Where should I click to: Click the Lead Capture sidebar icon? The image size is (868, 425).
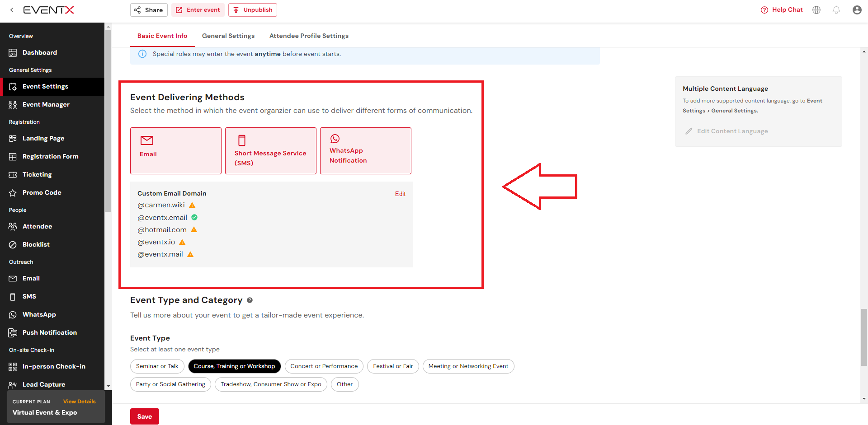[x=13, y=384]
